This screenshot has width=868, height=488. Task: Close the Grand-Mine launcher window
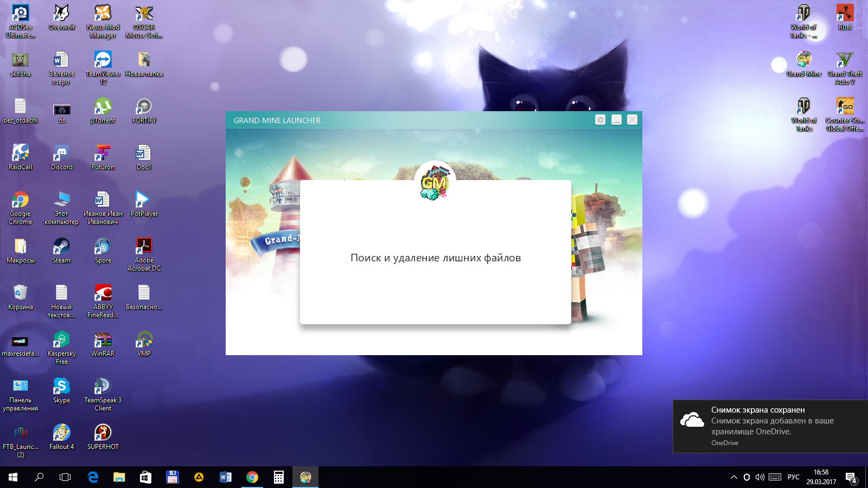click(633, 120)
